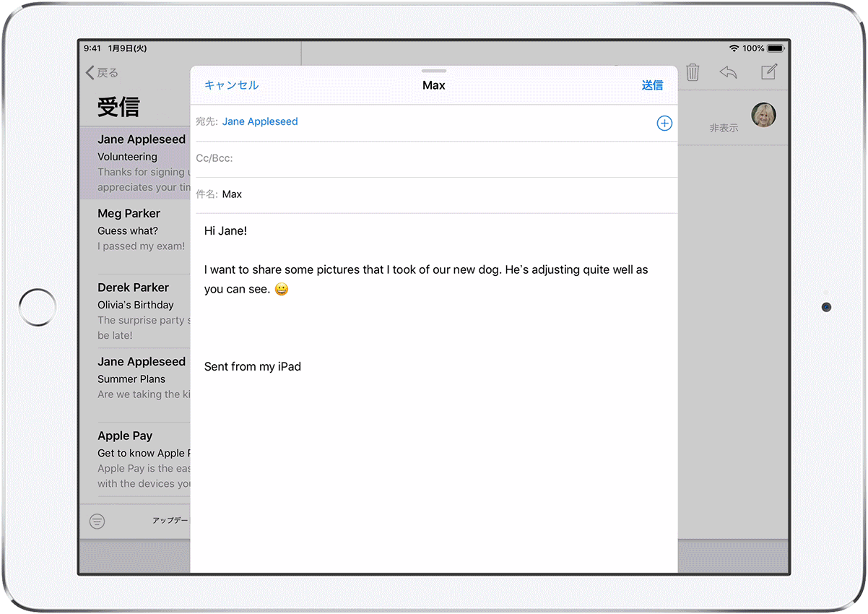Tap the Wi-Fi icon in the status bar
The height and width of the screenshot is (614, 868).
[x=734, y=48]
